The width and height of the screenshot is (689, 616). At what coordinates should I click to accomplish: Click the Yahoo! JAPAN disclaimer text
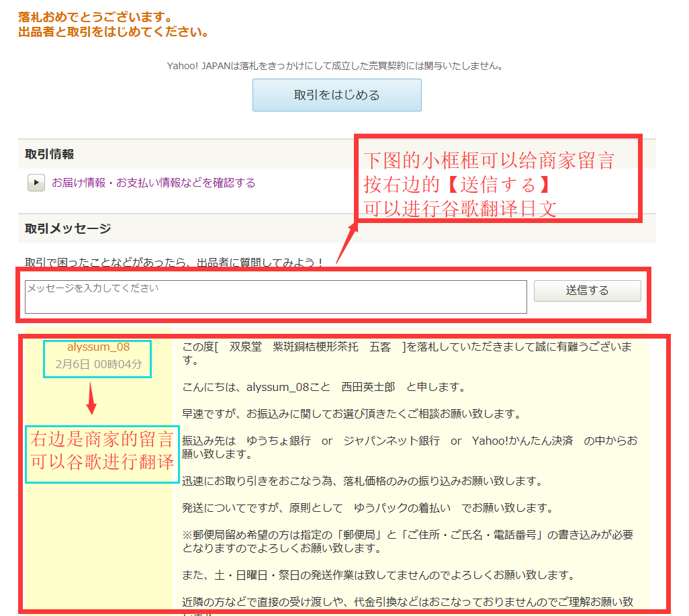pyautogui.click(x=335, y=66)
